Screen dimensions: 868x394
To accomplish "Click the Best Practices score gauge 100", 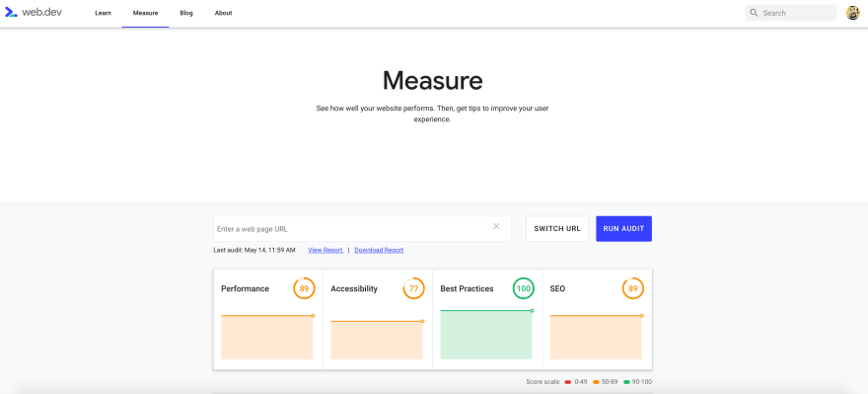I will (x=523, y=288).
